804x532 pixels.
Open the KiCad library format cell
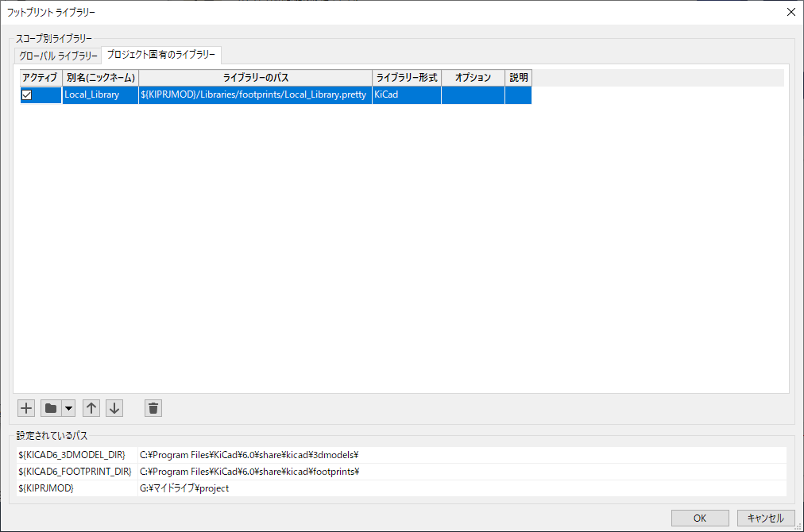pyautogui.click(x=406, y=95)
